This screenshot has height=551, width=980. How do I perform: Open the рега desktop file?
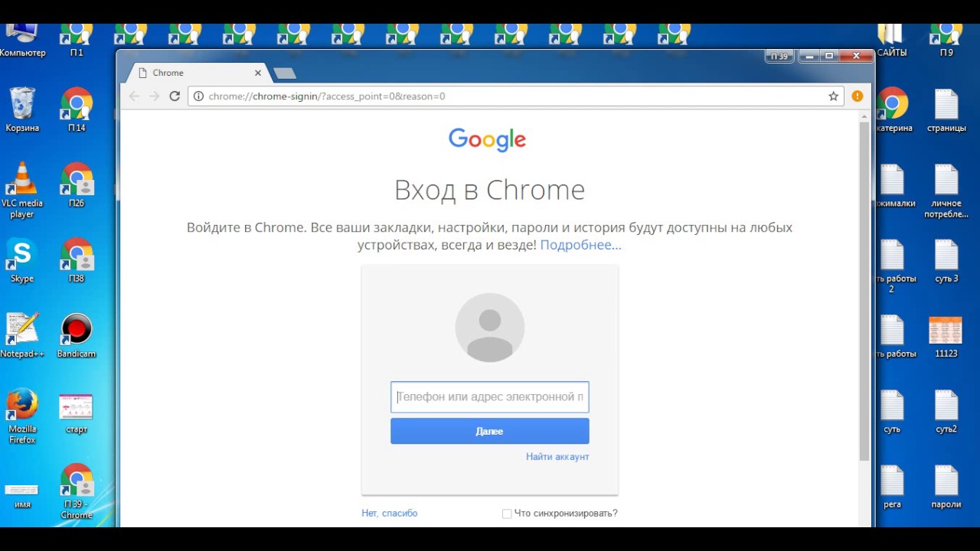click(x=892, y=487)
